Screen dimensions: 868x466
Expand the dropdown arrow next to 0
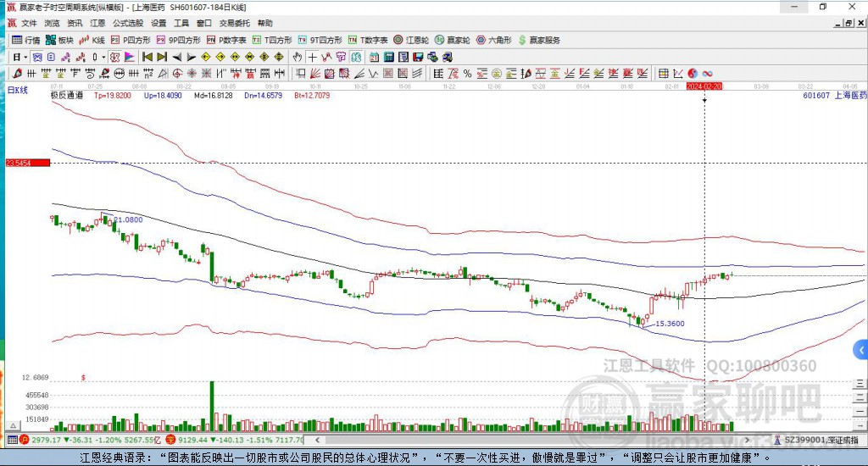[103, 57]
